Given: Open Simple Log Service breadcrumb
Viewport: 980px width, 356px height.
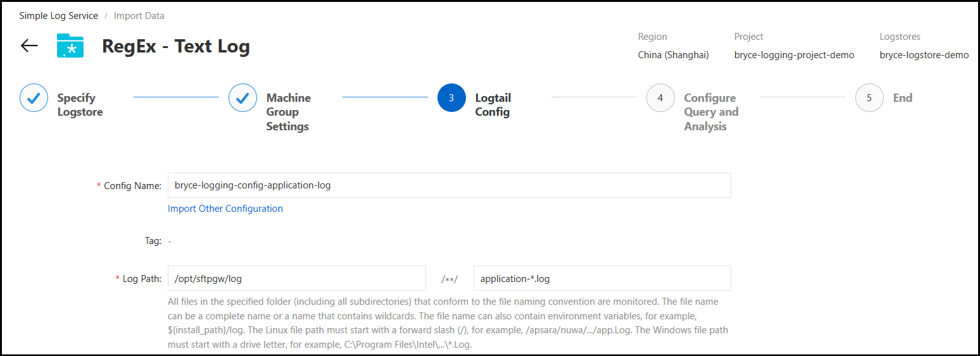Looking at the screenshot, I should click(59, 16).
